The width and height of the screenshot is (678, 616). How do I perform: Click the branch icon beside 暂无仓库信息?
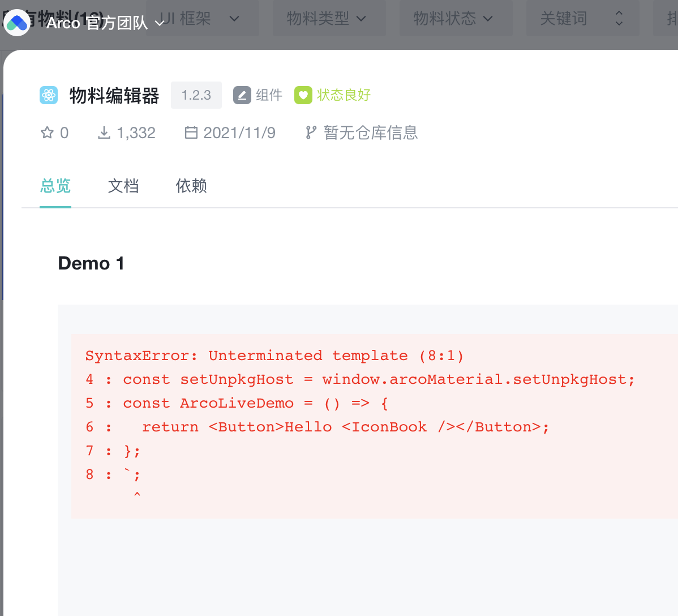pyautogui.click(x=311, y=132)
